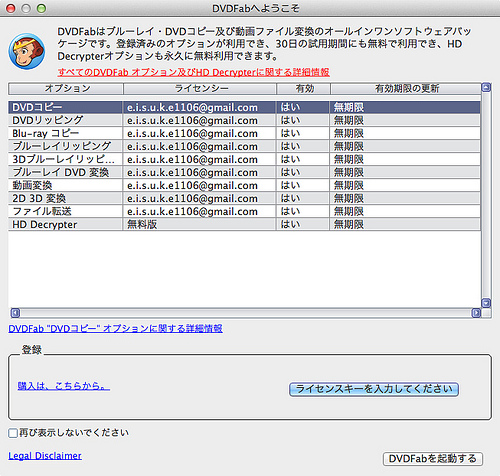Click the horizontal scroll left arrow
Image resolution: width=500 pixels, height=476 pixels.
pos(15,313)
